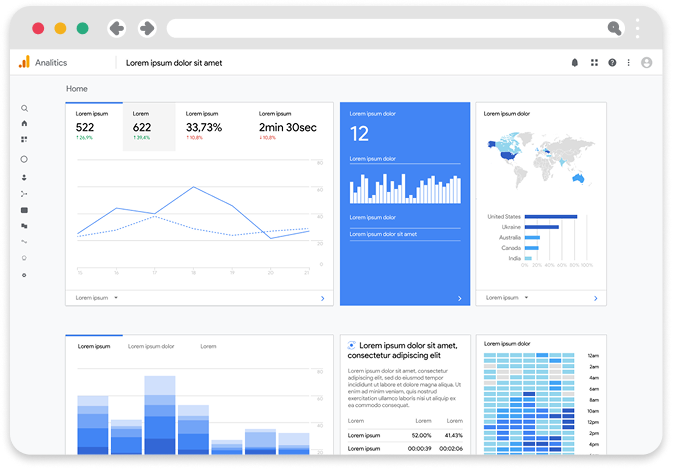Image resolution: width=673 pixels, height=469 pixels.
Task: Click the sidebar circle realtime icon
Action: (24, 159)
